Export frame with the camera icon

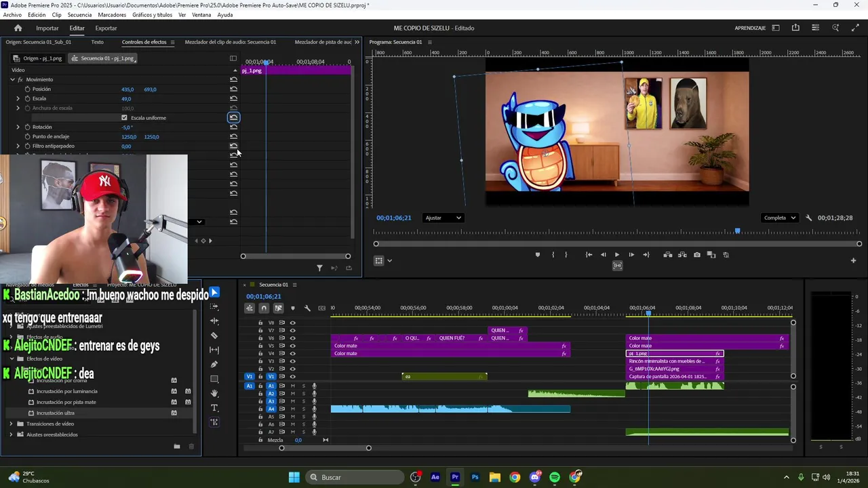pyautogui.click(x=697, y=255)
